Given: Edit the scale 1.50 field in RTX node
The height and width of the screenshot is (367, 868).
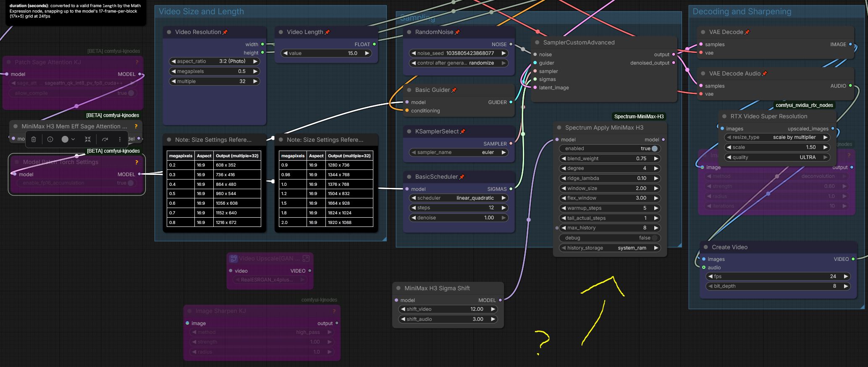Looking at the screenshot, I should (x=777, y=147).
